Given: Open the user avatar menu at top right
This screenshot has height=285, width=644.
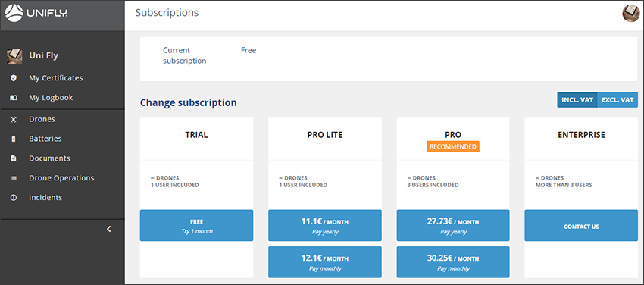Looking at the screenshot, I should [x=631, y=14].
